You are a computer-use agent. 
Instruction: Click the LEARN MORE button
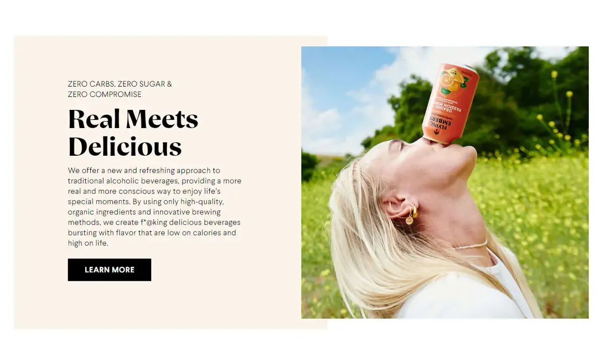[x=109, y=270]
